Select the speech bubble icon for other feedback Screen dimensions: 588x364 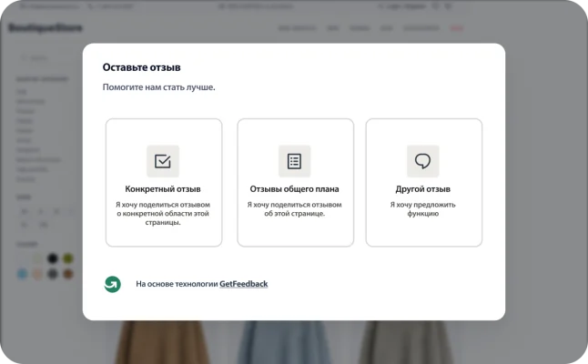(422, 161)
